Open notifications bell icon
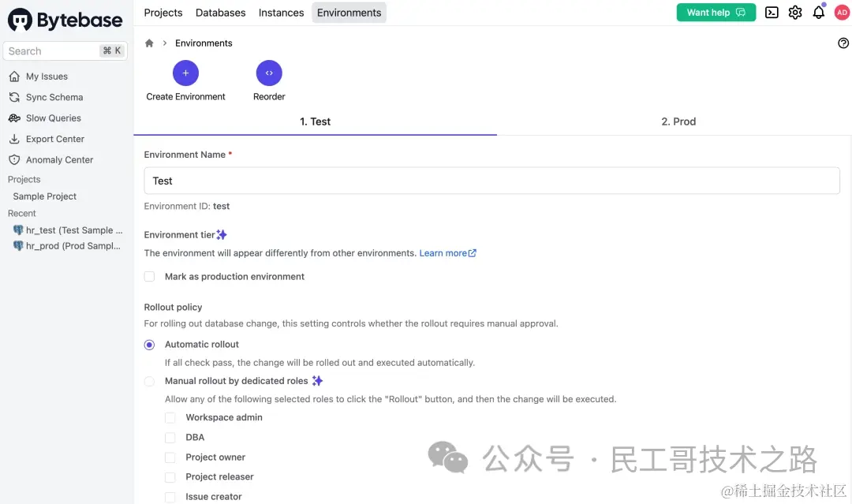Viewport: 852px width, 504px height. [x=818, y=13]
